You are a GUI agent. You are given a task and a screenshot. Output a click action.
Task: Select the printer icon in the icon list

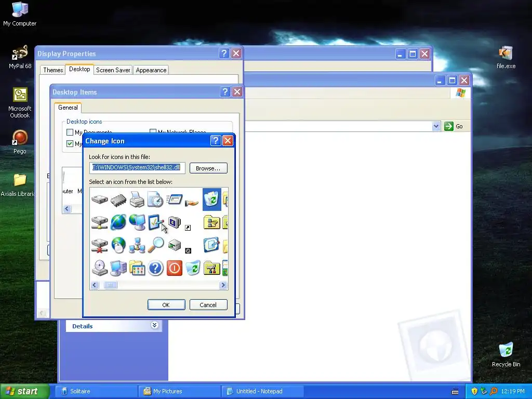pyautogui.click(x=137, y=199)
